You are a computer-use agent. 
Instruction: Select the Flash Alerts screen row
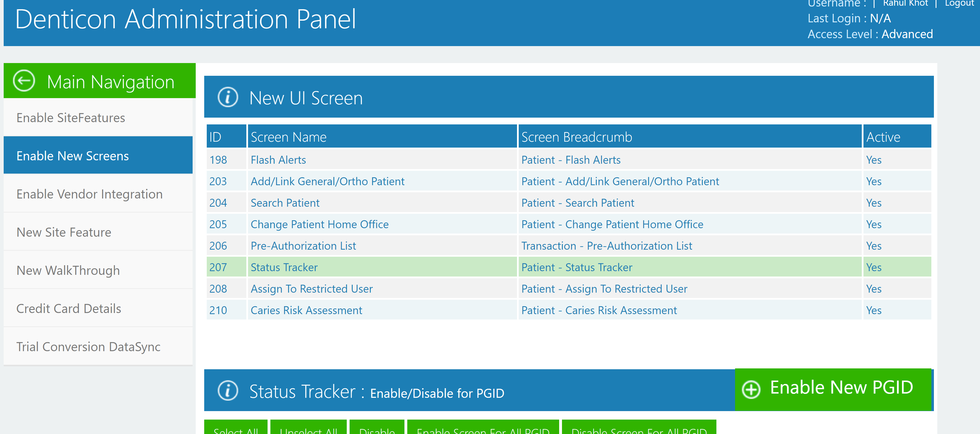(x=568, y=159)
